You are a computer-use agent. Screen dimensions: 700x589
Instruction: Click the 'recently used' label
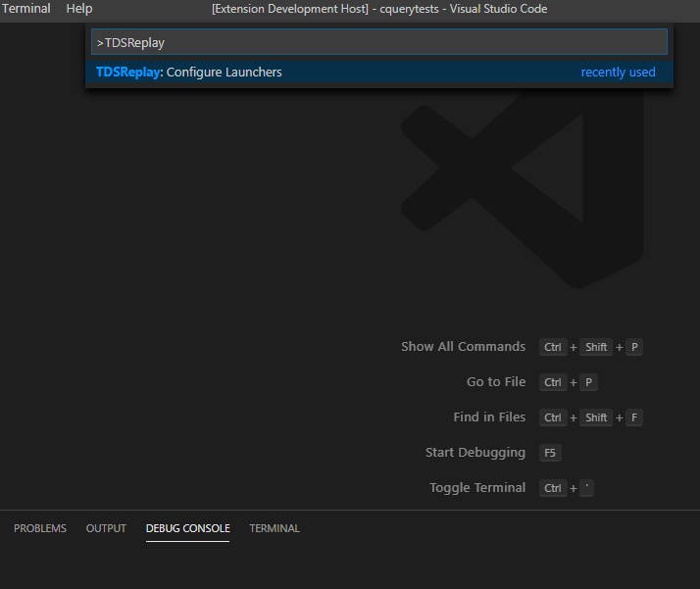[618, 73]
